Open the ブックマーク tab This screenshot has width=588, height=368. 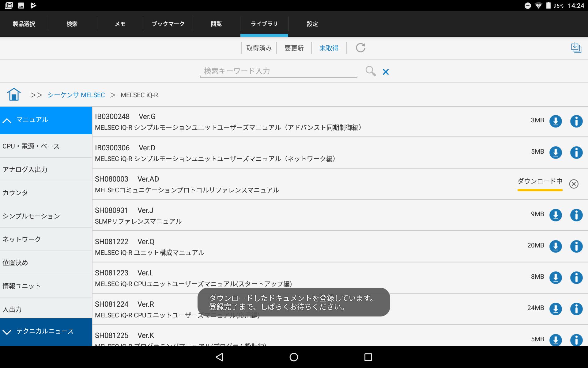click(168, 24)
